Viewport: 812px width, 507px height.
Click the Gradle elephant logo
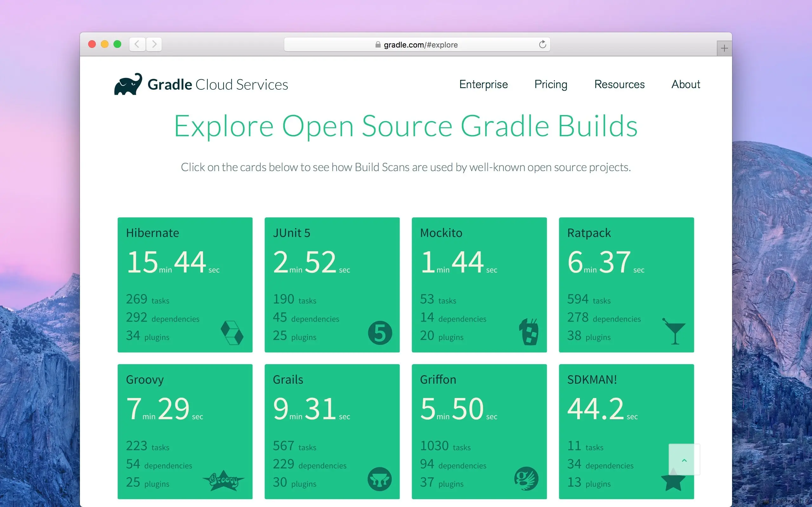coord(128,85)
